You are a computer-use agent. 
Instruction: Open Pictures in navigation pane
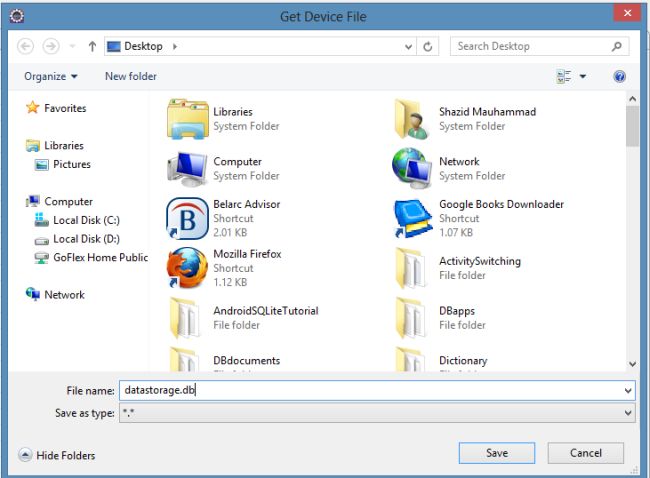(63, 164)
